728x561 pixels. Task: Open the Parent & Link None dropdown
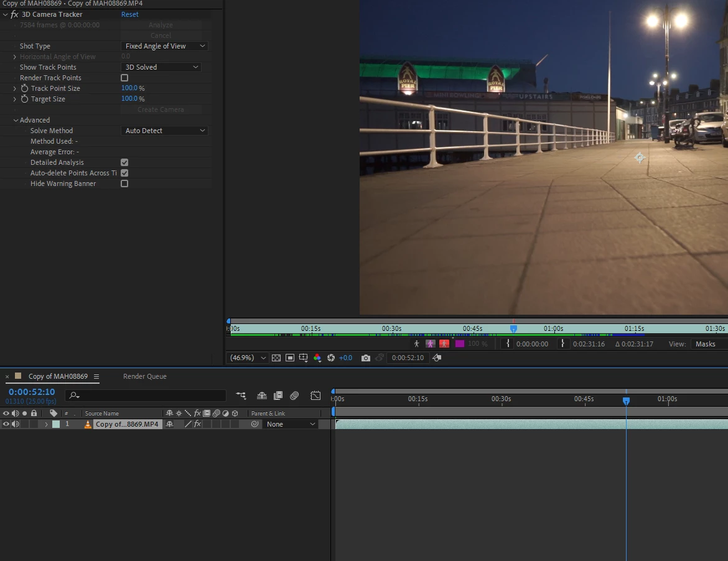point(290,424)
